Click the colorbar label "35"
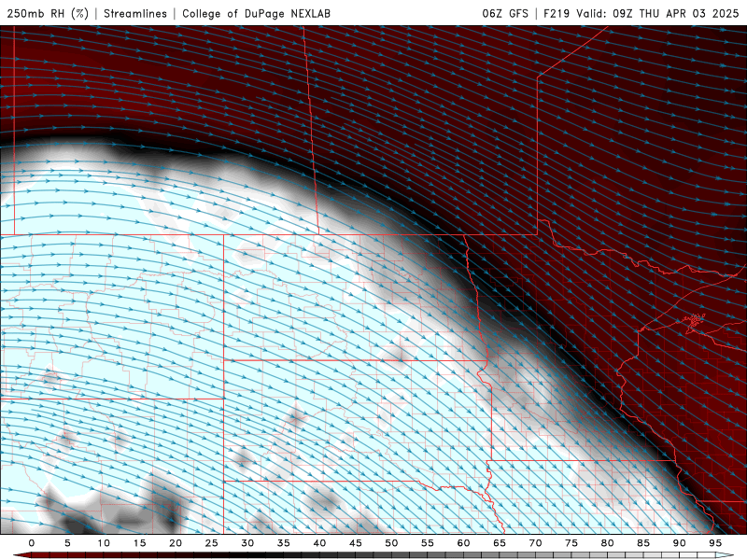The height and width of the screenshot is (560, 747). pos(284,543)
